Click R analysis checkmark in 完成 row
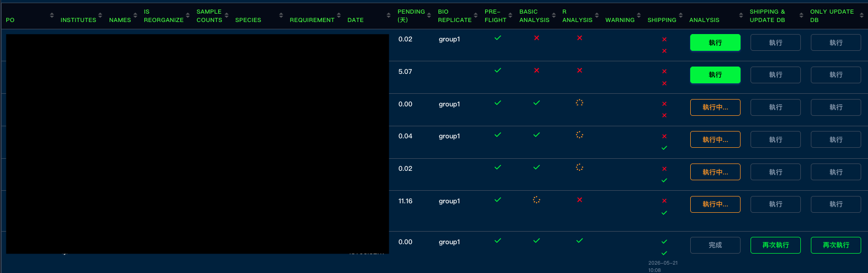The width and height of the screenshot is (868, 273). coord(580,241)
